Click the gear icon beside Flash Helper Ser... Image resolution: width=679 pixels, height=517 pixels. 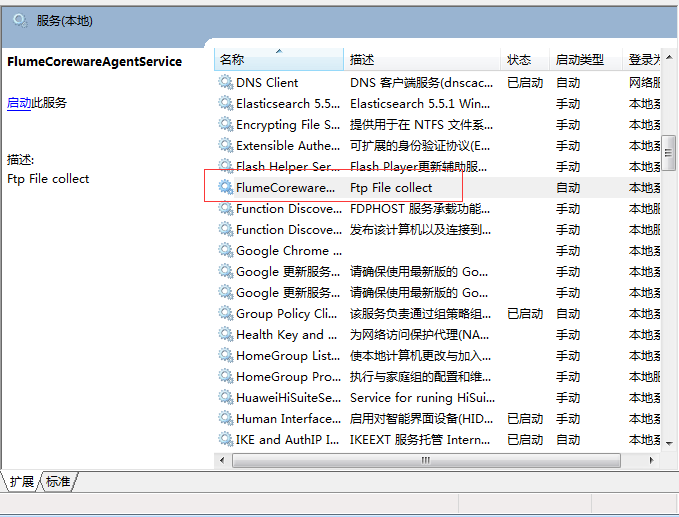click(226, 166)
